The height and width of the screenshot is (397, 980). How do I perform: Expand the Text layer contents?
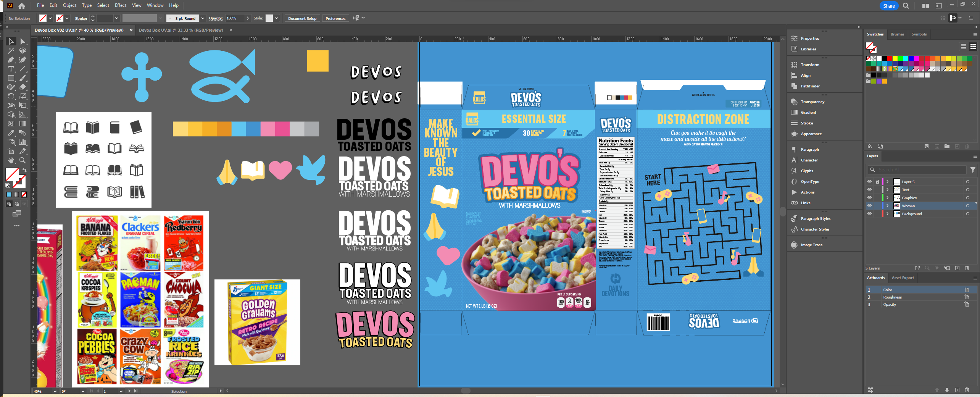887,190
